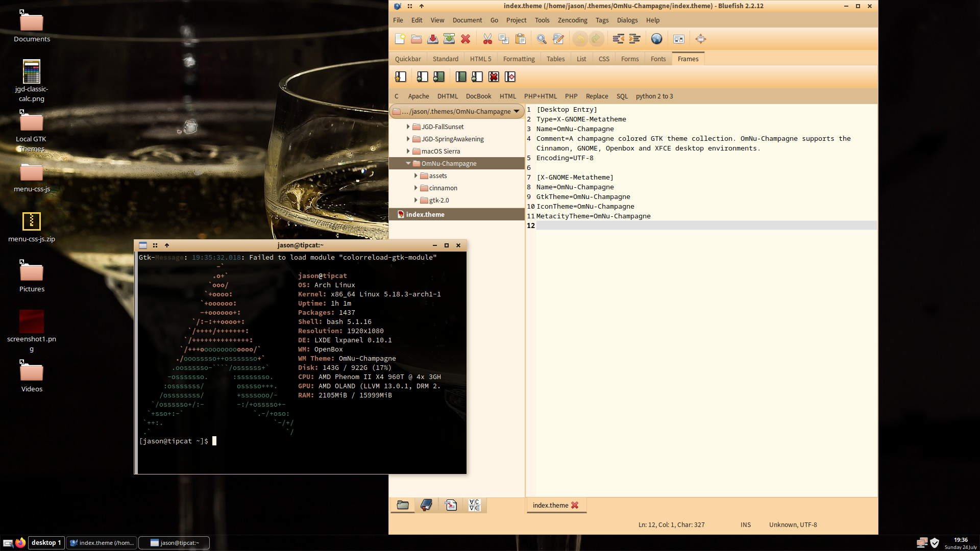Open the Project menu
980x551 pixels.
[x=516, y=20]
